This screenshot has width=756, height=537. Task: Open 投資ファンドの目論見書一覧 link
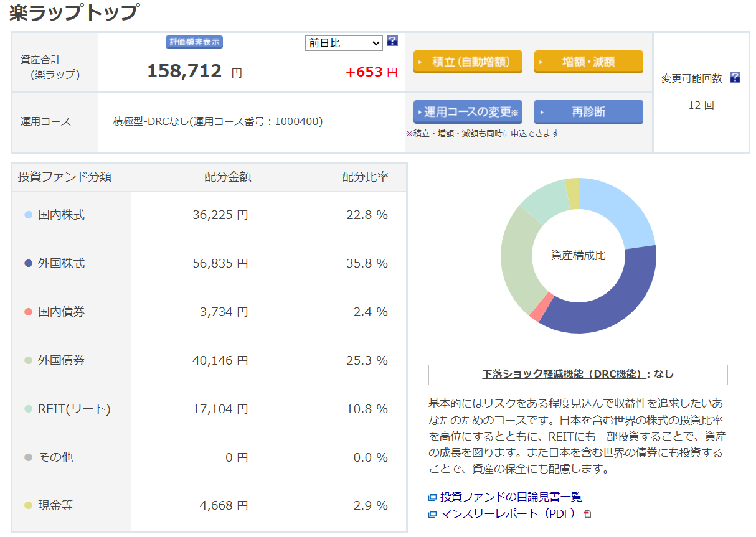[511, 497]
